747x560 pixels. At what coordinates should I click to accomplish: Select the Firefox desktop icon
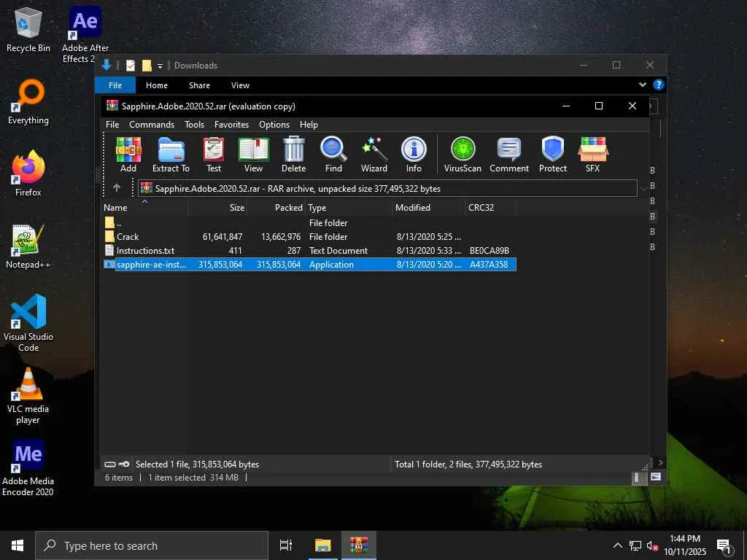coord(28,174)
